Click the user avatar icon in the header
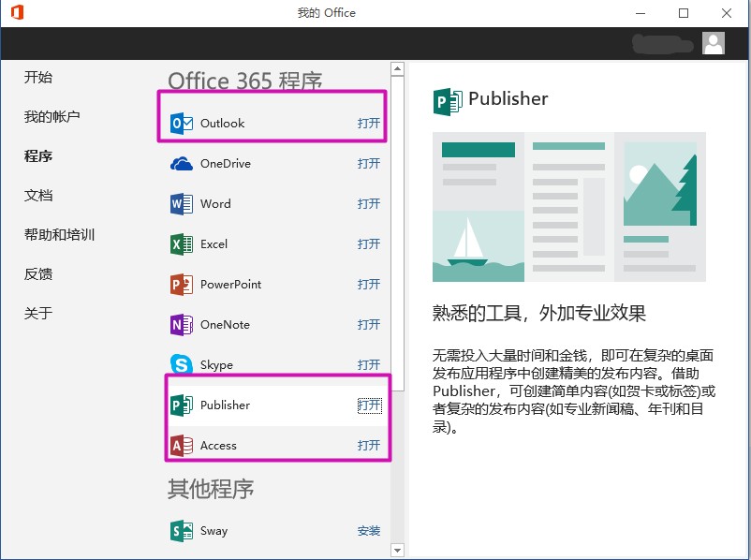 click(x=714, y=44)
